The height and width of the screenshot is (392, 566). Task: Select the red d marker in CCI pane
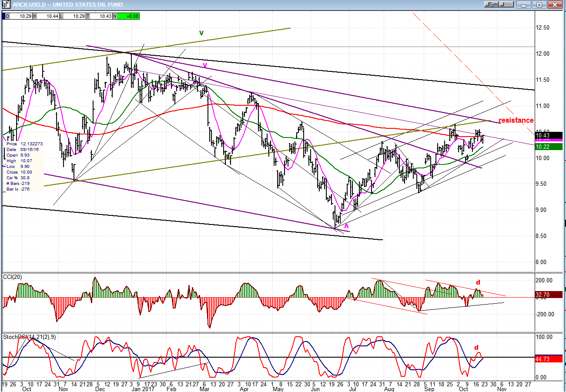point(478,282)
